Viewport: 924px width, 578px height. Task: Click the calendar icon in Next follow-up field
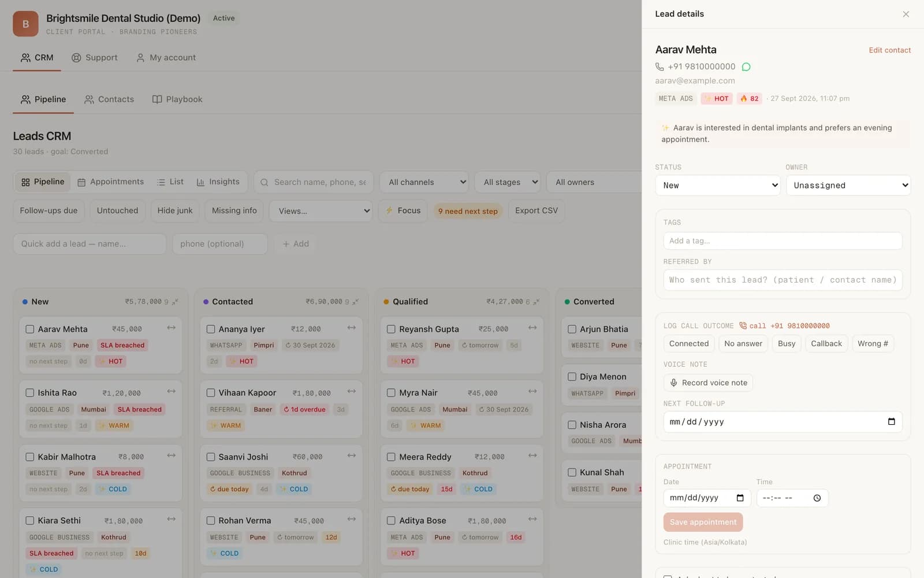[x=891, y=421]
